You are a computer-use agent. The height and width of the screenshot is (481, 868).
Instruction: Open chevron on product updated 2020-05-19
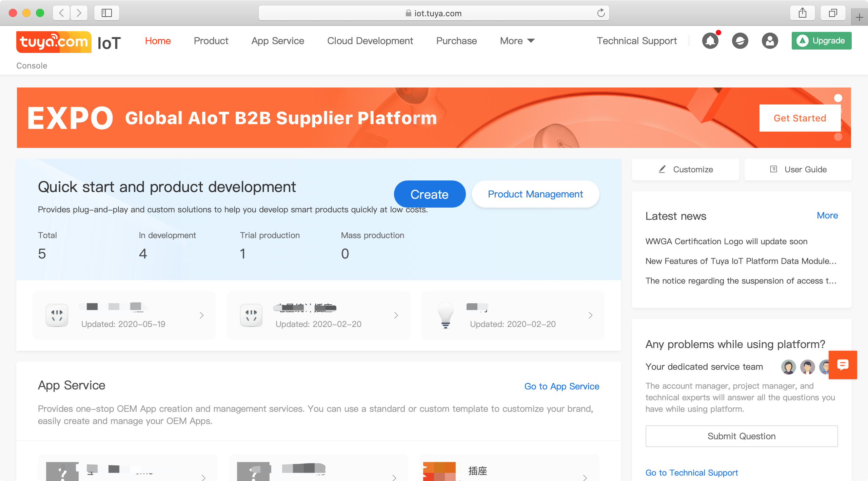tap(202, 315)
